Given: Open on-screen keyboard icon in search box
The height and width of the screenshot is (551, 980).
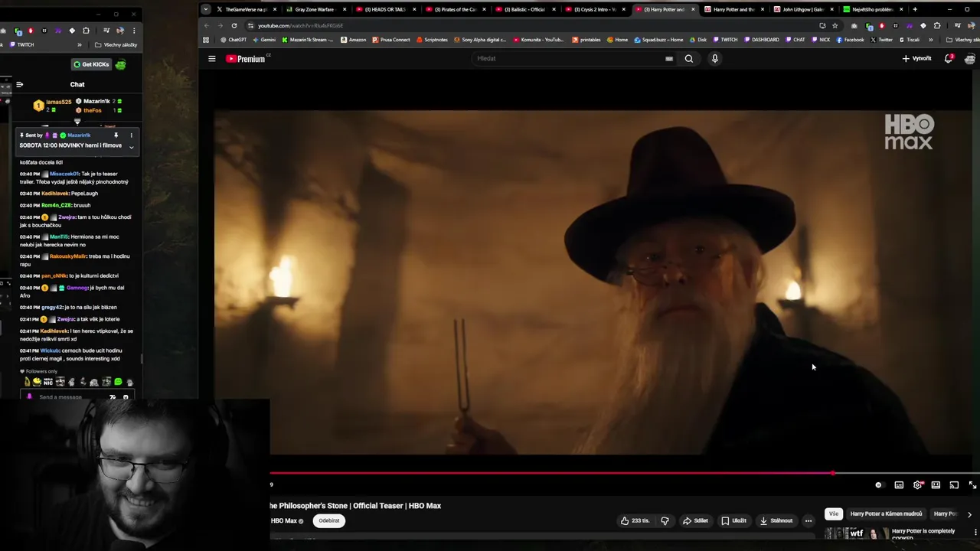Looking at the screenshot, I should [x=669, y=58].
